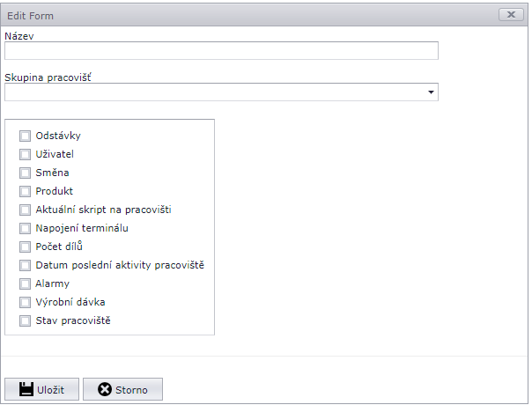Tick the Uživatel checkbox

click(25, 154)
